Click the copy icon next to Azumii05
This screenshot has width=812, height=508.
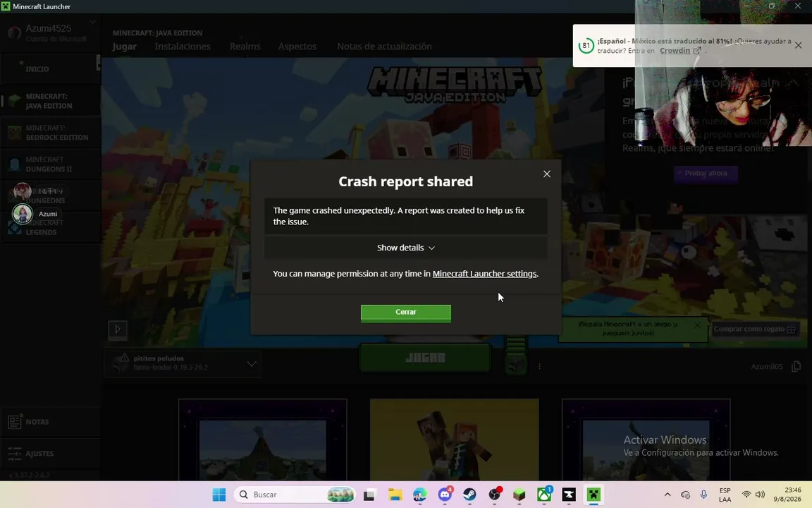point(796,366)
